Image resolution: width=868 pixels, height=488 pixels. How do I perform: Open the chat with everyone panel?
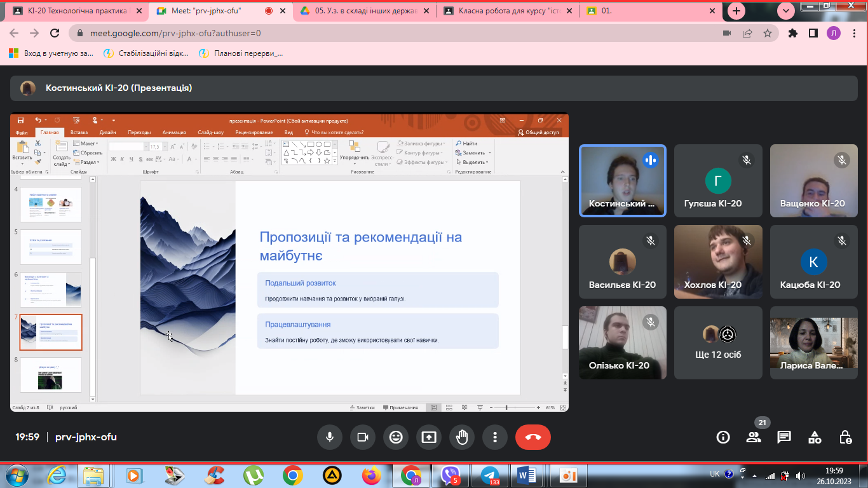[784, 437]
